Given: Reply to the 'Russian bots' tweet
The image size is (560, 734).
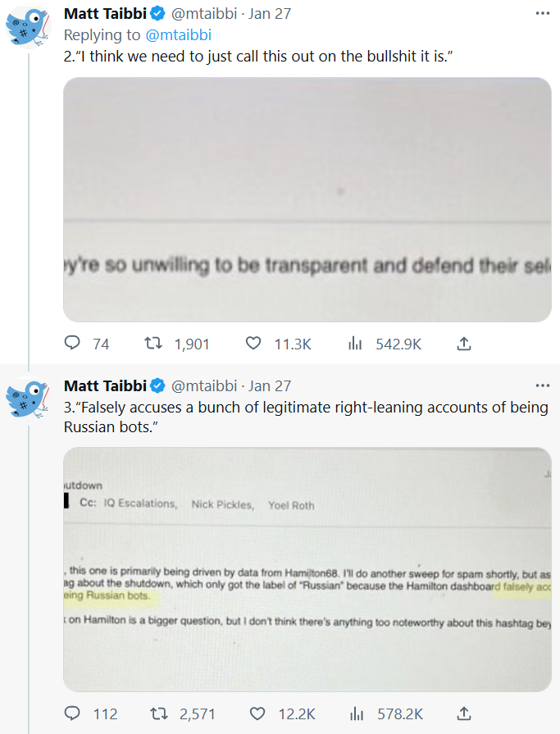Looking at the screenshot, I should (72, 713).
